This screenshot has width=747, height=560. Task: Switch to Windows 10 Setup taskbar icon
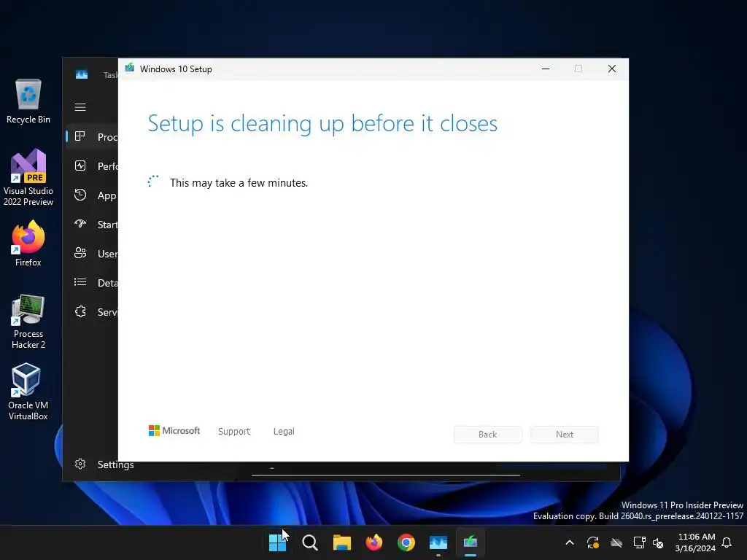[471, 542]
